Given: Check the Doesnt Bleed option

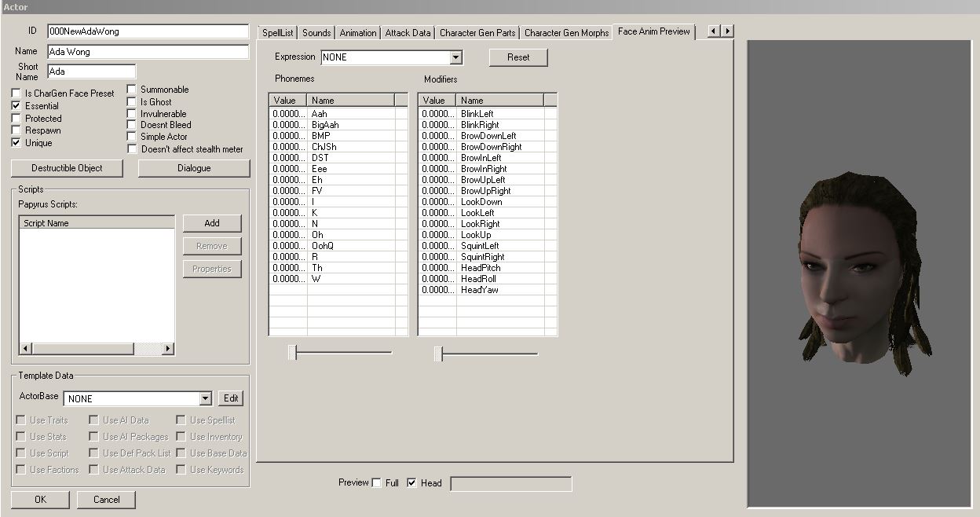Looking at the screenshot, I should point(132,125).
